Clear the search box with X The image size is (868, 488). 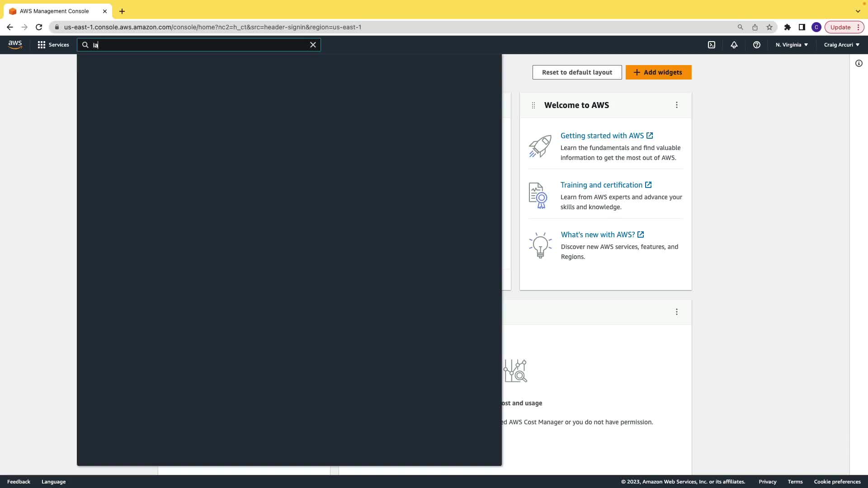[x=313, y=45]
